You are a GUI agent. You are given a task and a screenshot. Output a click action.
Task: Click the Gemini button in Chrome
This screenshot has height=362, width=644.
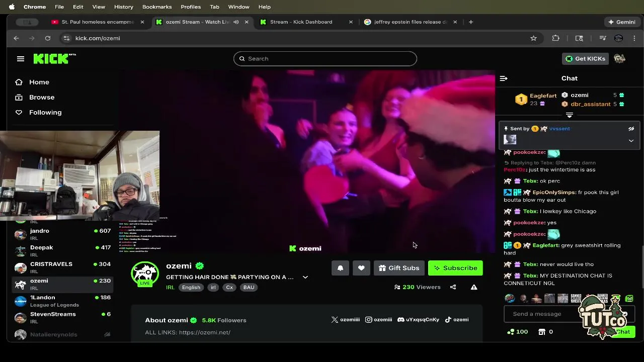coord(622,22)
